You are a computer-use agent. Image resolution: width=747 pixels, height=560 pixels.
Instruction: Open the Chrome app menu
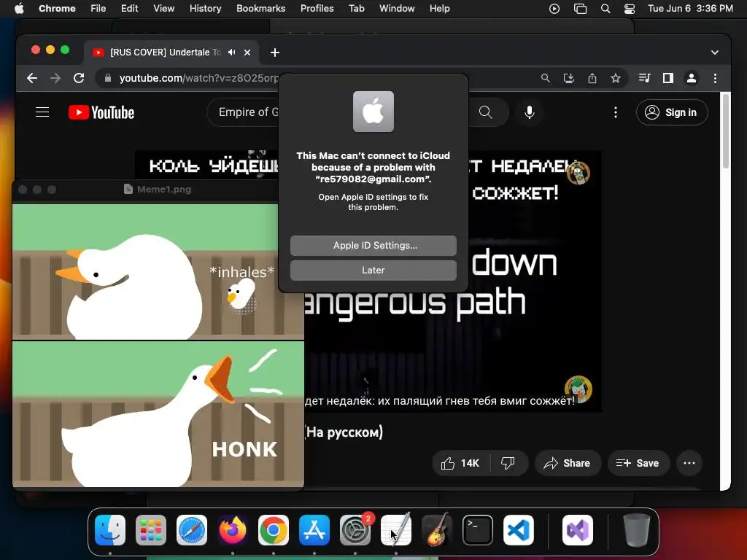point(57,8)
